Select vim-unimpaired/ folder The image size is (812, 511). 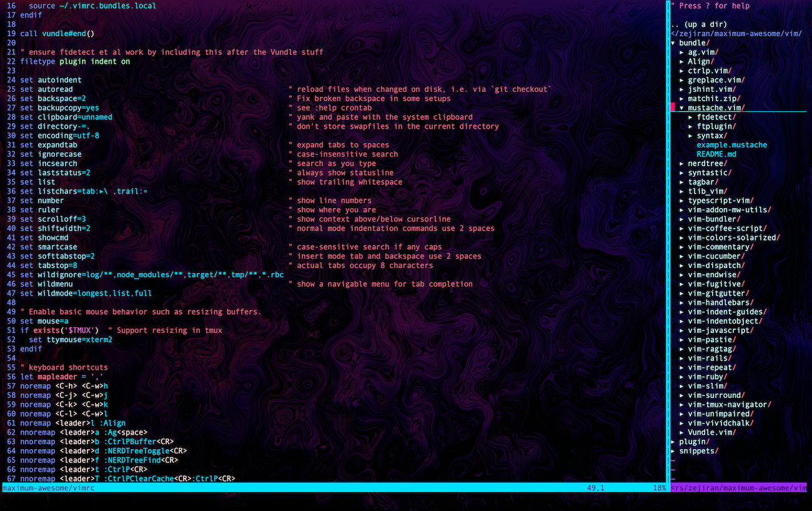721,414
